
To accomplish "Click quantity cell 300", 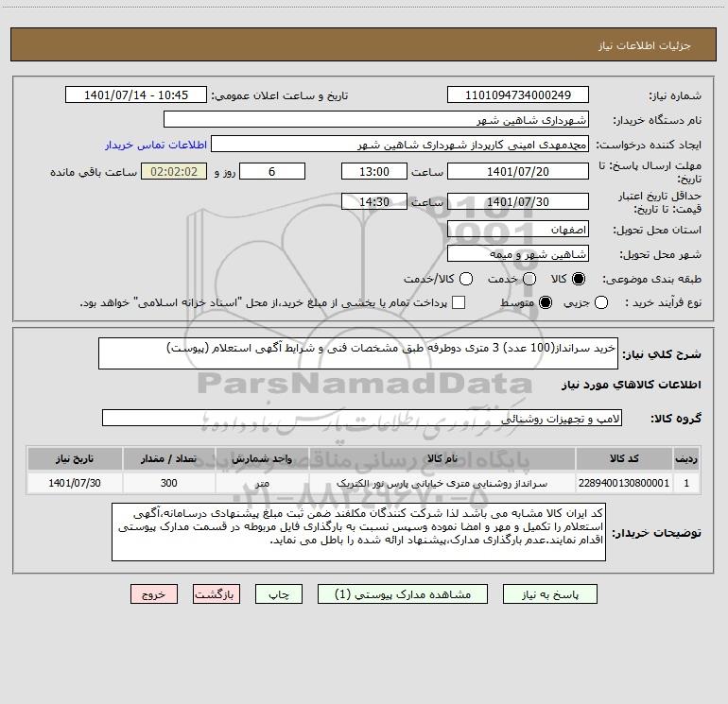I will [x=168, y=483].
